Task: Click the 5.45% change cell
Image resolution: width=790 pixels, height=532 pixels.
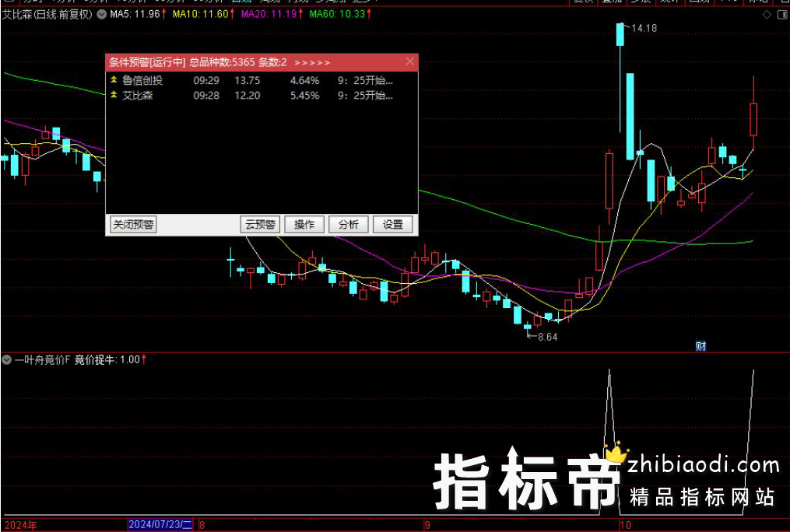Action: pyautogui.click(x=304, y=95)
